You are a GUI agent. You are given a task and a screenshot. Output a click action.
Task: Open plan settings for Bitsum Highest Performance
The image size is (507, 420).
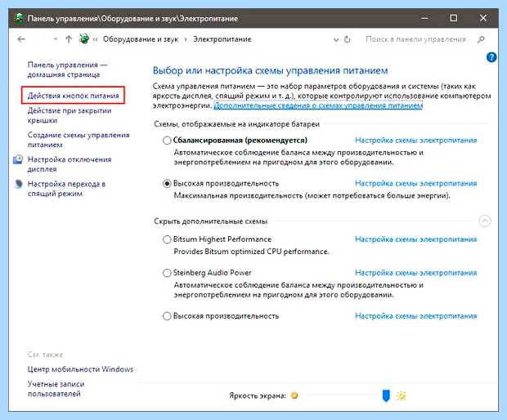[415, 239]
